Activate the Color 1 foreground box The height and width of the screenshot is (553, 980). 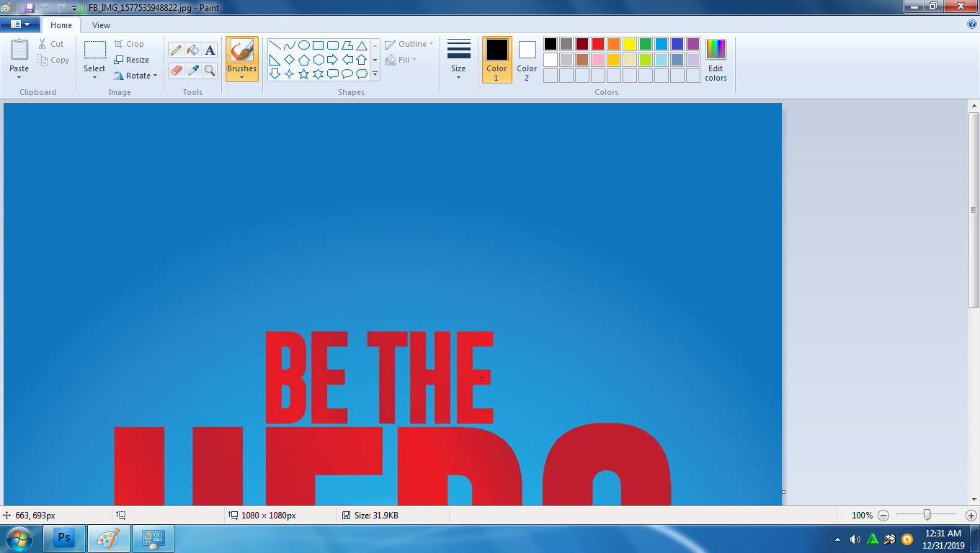coord(496,60)
